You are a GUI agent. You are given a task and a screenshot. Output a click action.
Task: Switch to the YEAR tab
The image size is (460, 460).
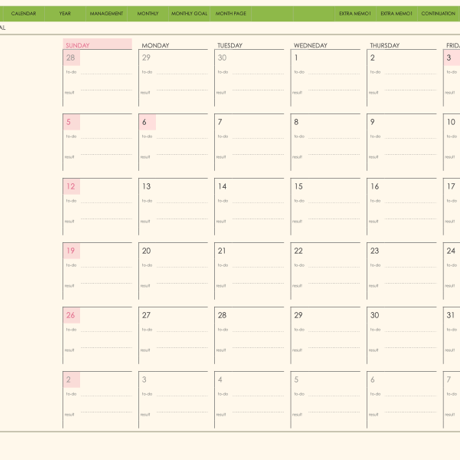click(x=65, y=14)
